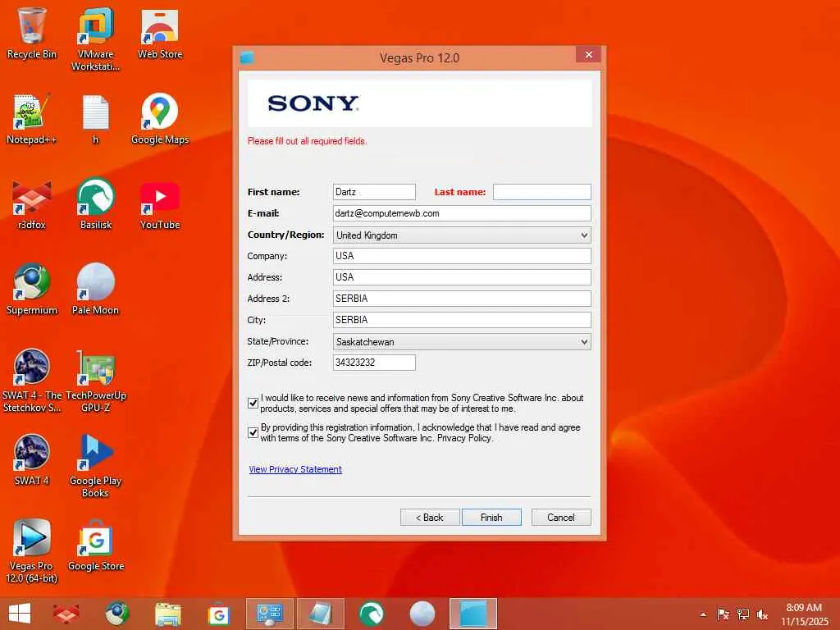Select the Google Maps desktop shortcut
This screenshot has width=840, height=630.
click(x=160, y=119)
